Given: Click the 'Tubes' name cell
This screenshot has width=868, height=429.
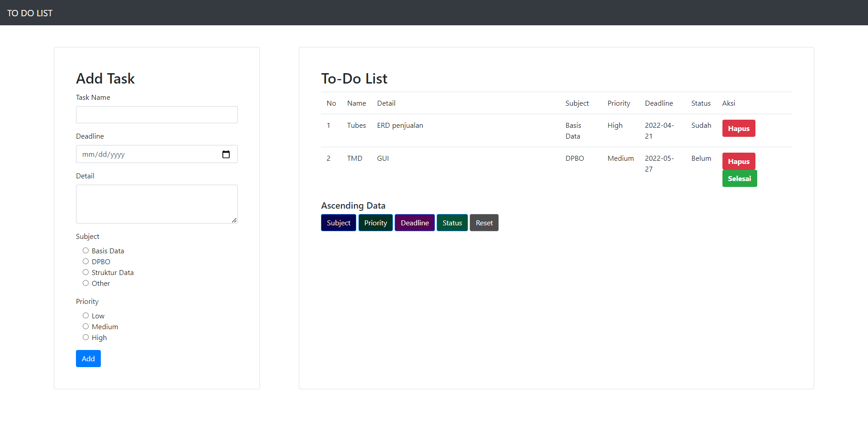Looking at the screenshot, I should coord(357,126).
